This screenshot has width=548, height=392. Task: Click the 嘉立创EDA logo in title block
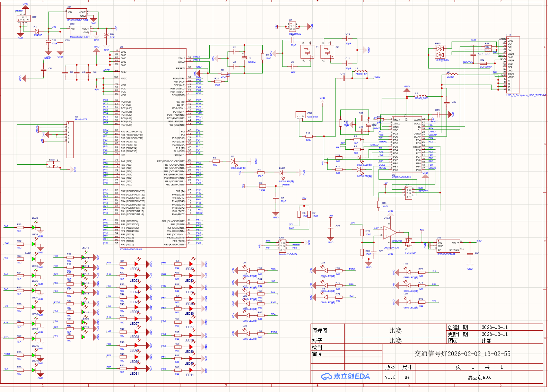click(x=345, y=376)
